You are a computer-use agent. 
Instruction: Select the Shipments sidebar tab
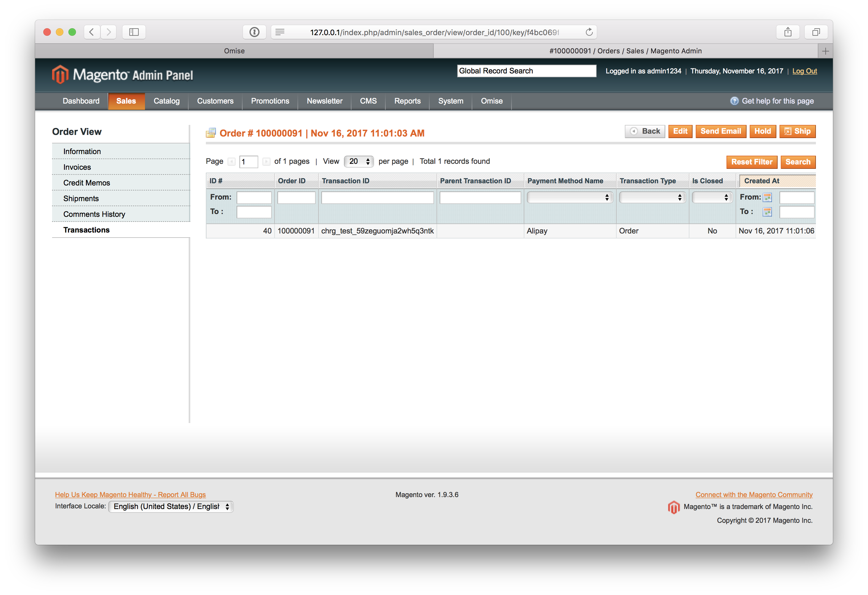(121, 198)
